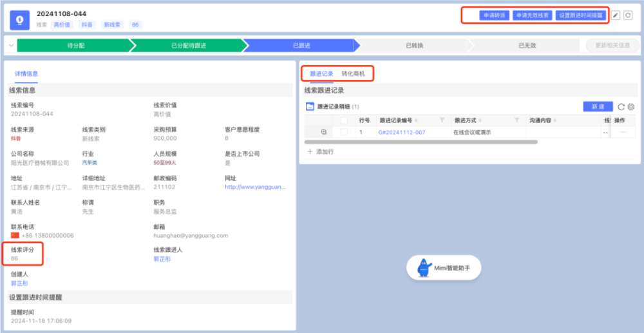
Task: Click the 设置跟进时间提醒 section header
Action: coord(150,298)
